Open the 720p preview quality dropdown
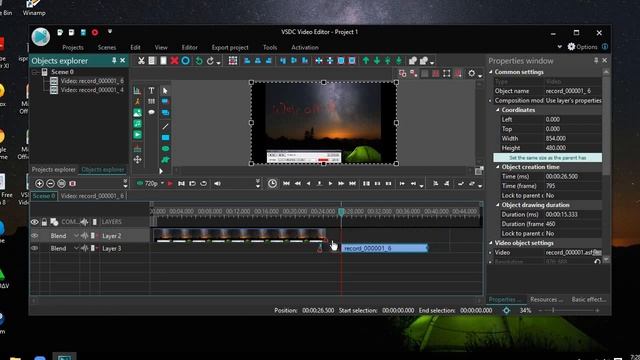 (162, 184)
